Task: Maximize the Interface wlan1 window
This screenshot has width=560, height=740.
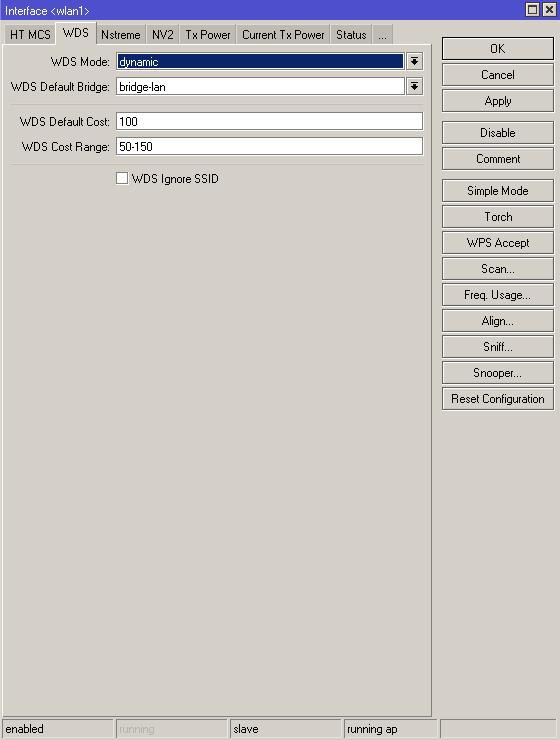Action: [532, 9]
